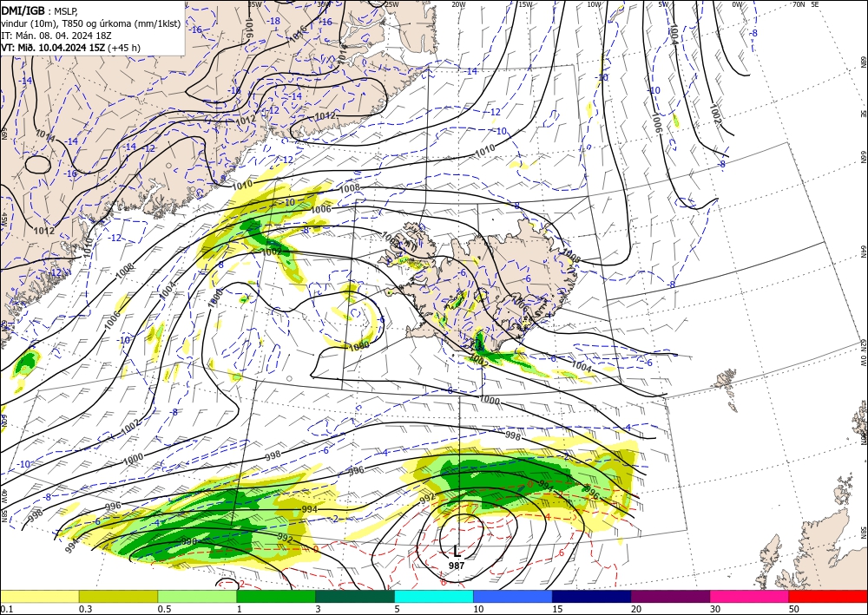Click the '987' pressure value under the L
868x615 pixels.
point(457,566)
